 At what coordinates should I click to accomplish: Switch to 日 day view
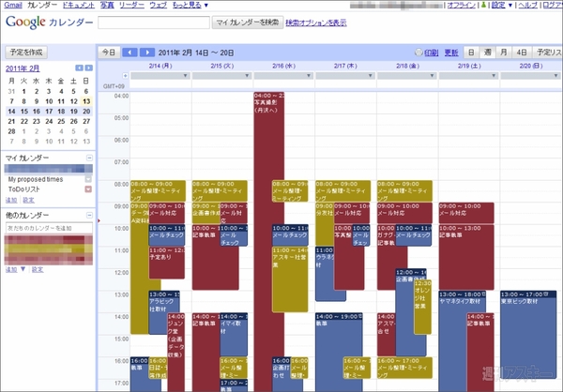(x=471, y=53)
